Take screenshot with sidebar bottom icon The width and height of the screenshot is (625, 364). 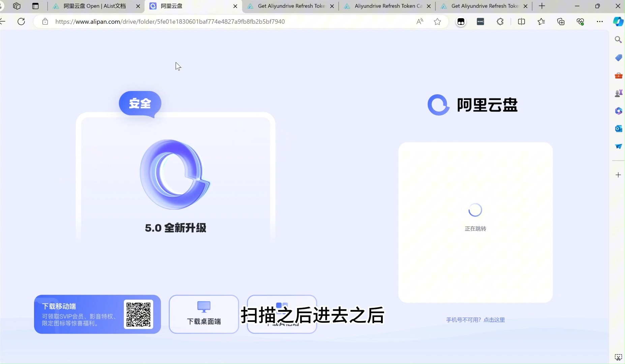618,357
